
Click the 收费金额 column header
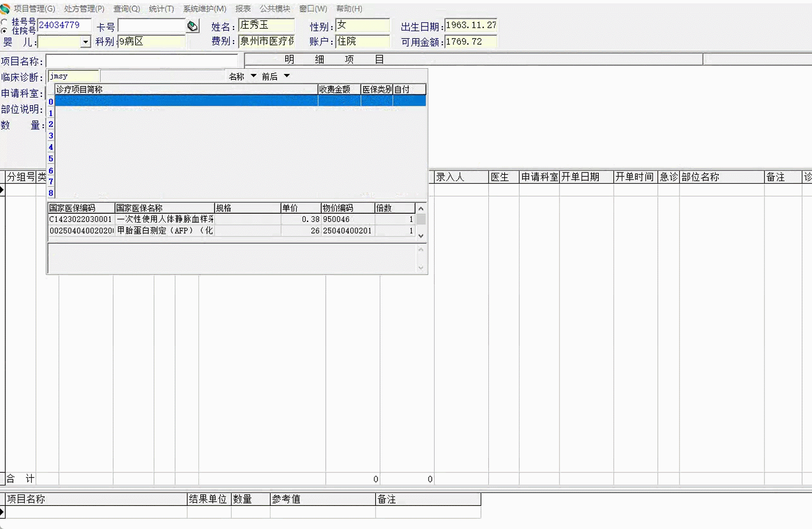point(339,89)
